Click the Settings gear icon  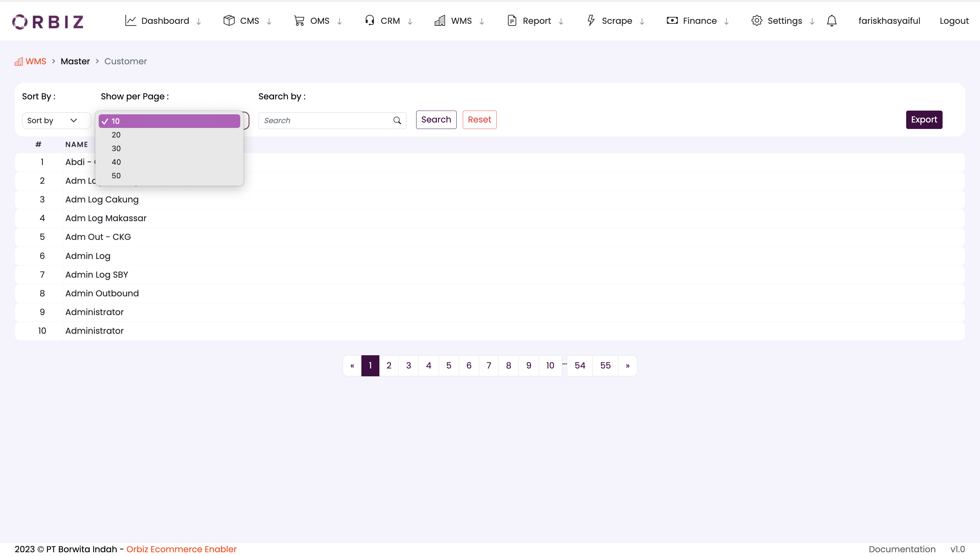click(x=757, y=21)
